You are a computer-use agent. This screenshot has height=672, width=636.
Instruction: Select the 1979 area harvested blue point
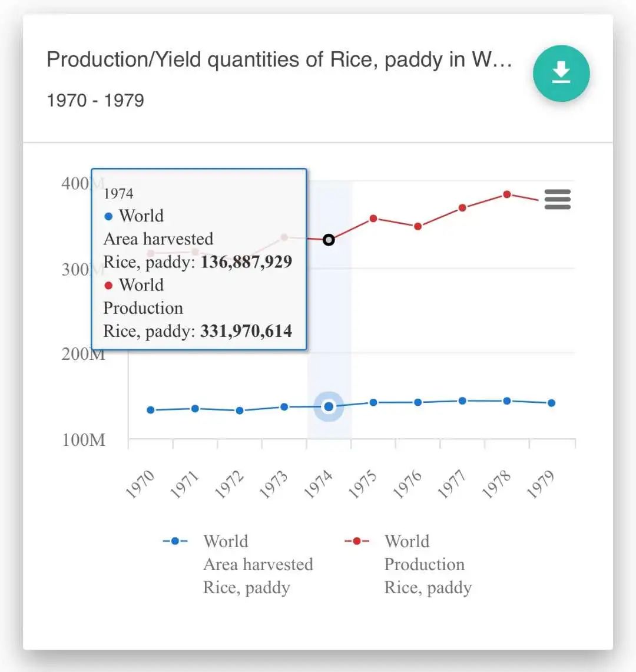click(x=552, y=403)
